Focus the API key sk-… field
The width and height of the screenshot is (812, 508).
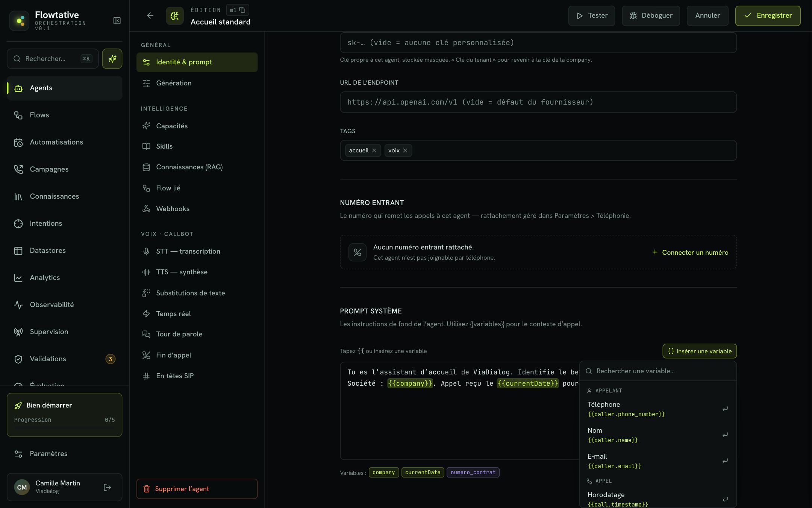[x=538, y=43]
